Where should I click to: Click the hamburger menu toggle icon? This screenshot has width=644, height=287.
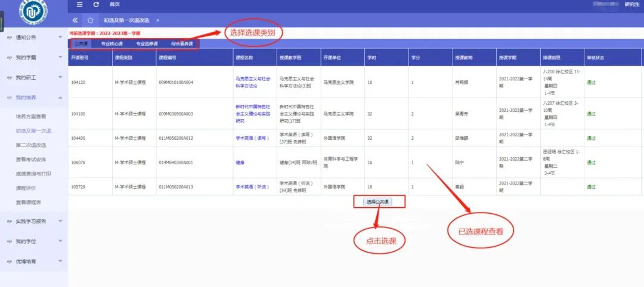click(x=80, y=4)
